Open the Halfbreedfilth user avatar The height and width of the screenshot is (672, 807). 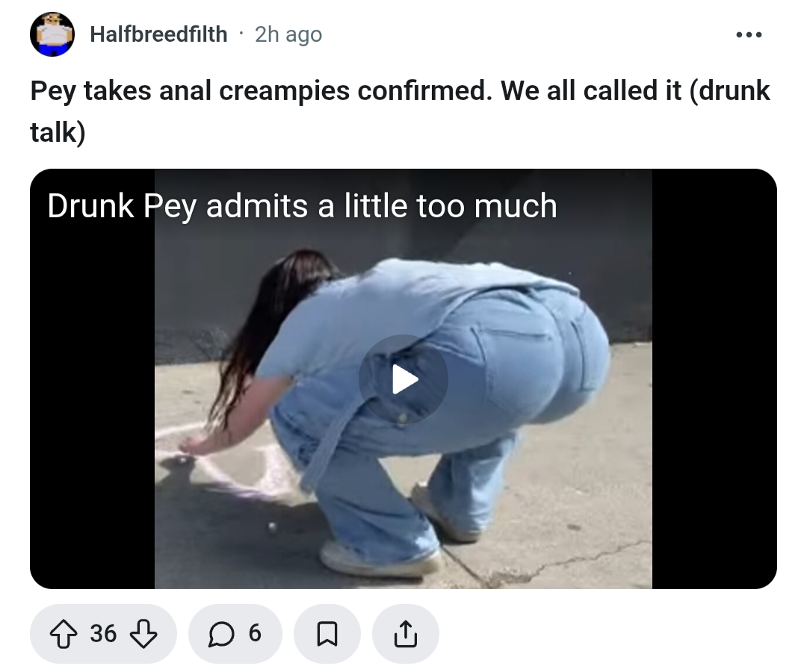point(52,34)
